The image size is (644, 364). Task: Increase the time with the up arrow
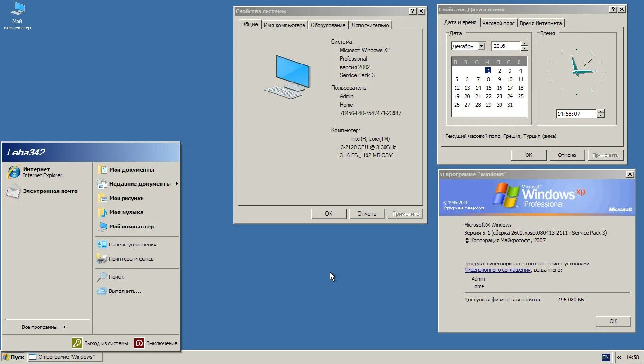601,111
